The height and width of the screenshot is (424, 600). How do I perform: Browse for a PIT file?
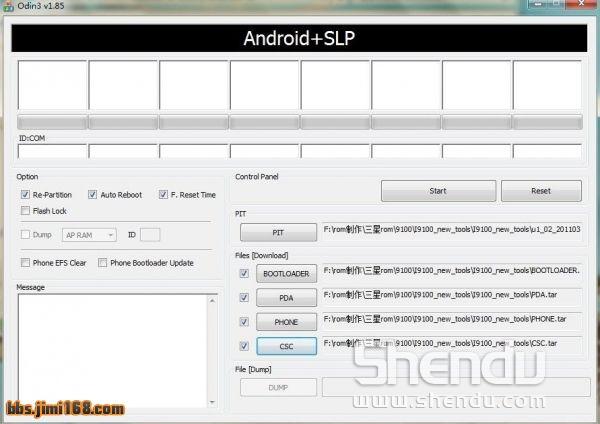coord(279,233)
